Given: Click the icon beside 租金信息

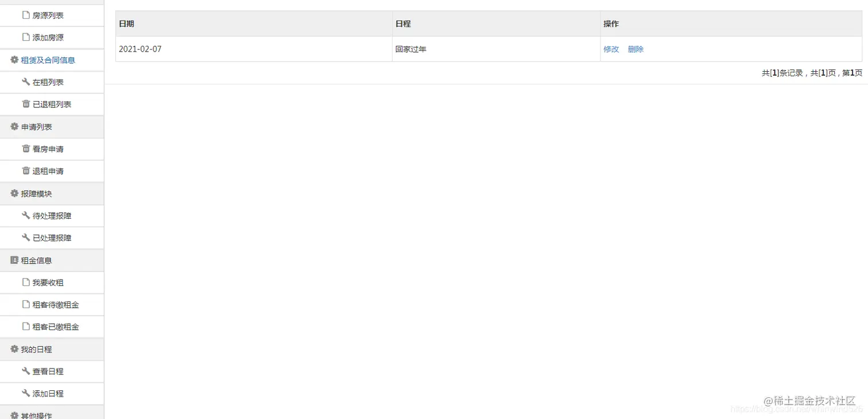Looking at the screenshot, I should [x=14, y=260].
